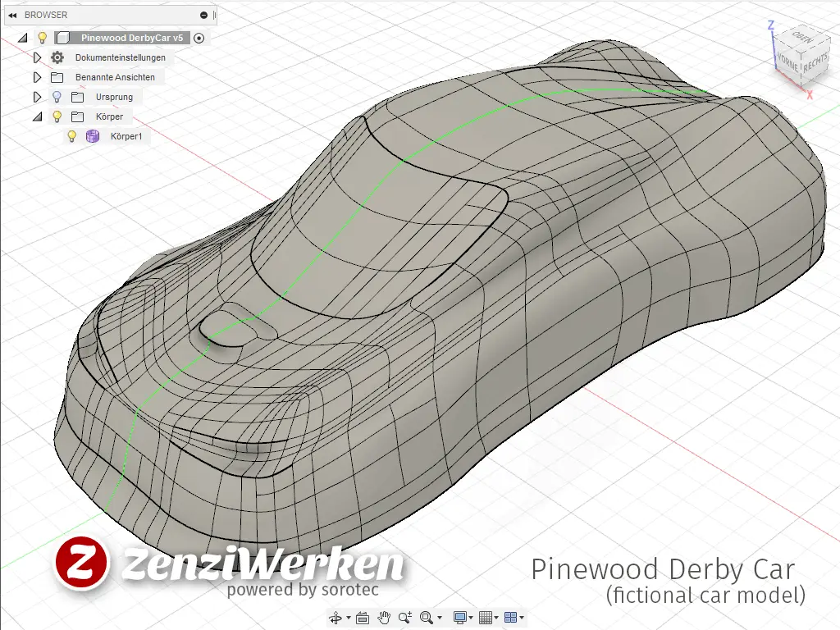
Task: Click the Körper folder icon
Action: [x=78, y=116]
